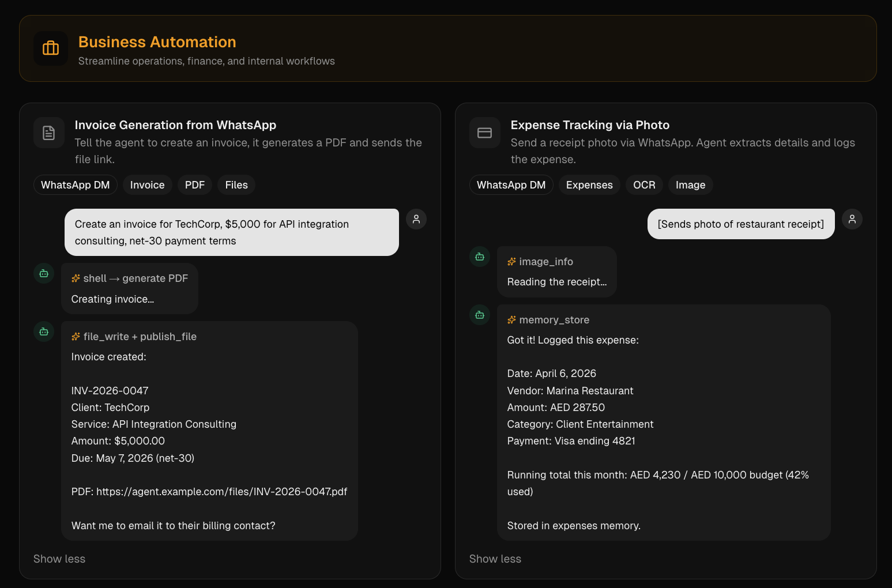The image size is (892, 588).
Task: Click the Invoice Generation from WhatsApp title
Action: pos(175,125)
